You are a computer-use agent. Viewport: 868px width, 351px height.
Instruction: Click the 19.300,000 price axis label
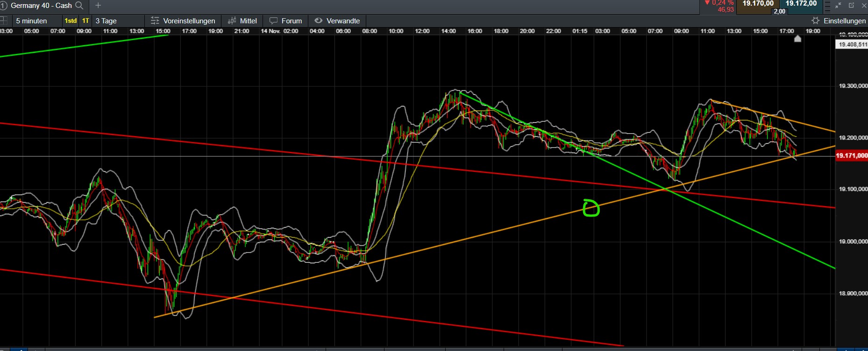[853, 86]
